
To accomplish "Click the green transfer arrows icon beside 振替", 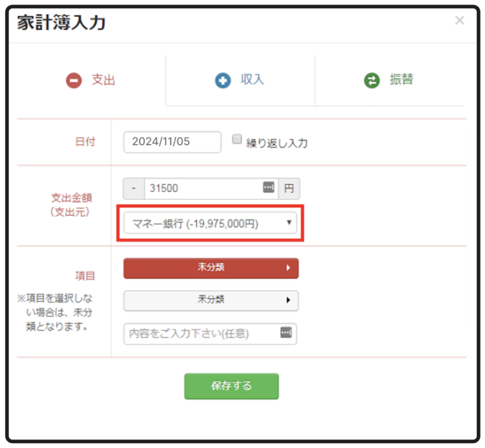I will [371, 81].
